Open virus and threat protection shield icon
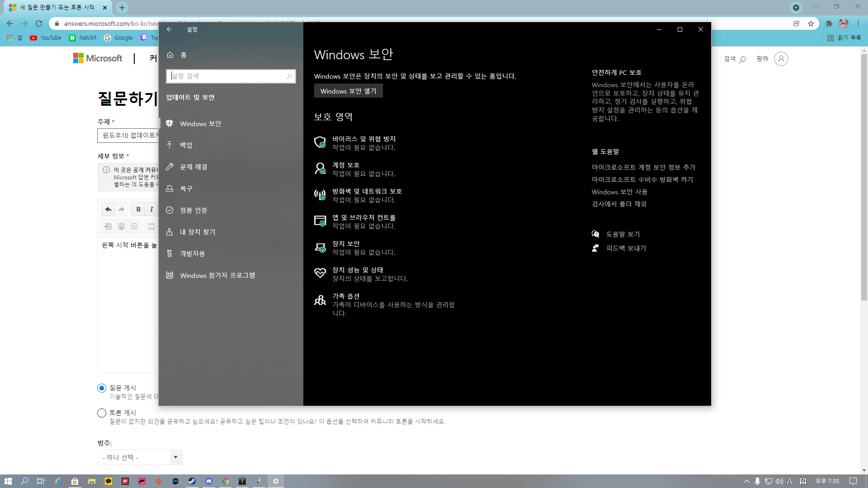 tap(320, 142)
